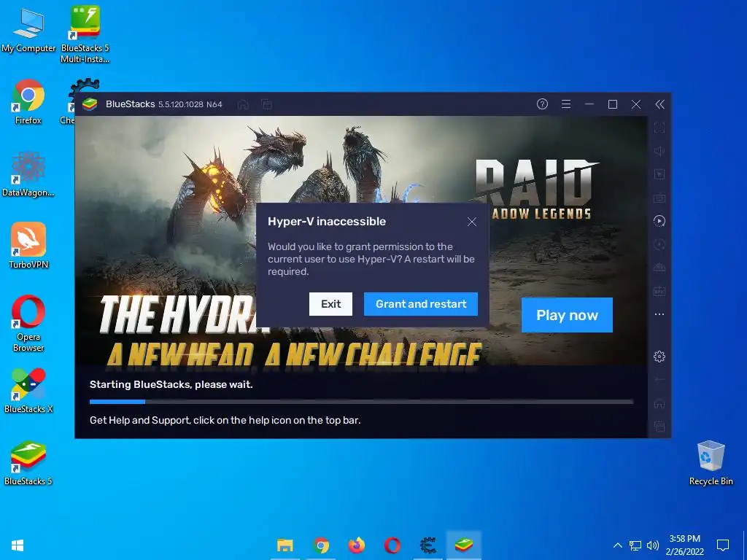Click the BlueStacks startup progress bar
The height and width of the screenshot is (560, 747).
click(x=361, y=402)
